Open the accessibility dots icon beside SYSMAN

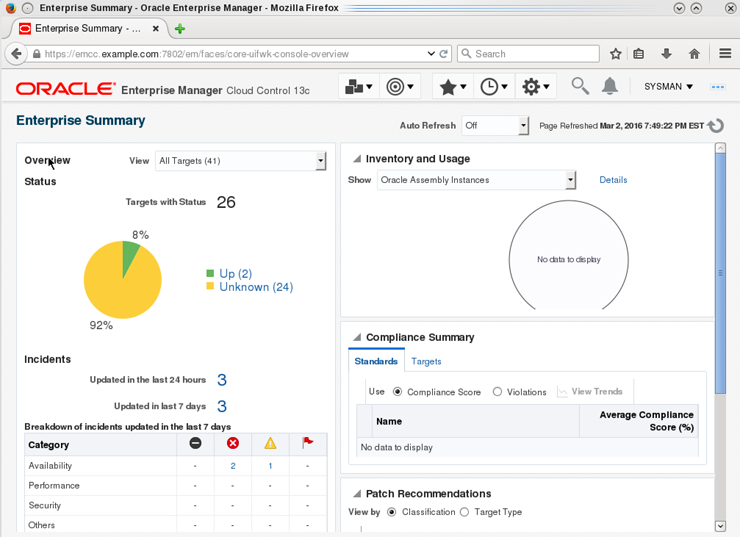point(717,87)
